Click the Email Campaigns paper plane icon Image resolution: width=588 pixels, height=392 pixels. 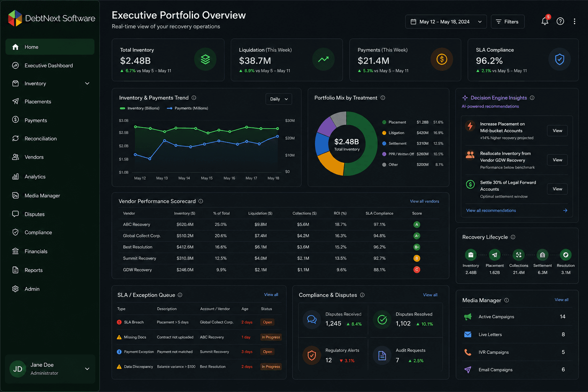[468, 370]
